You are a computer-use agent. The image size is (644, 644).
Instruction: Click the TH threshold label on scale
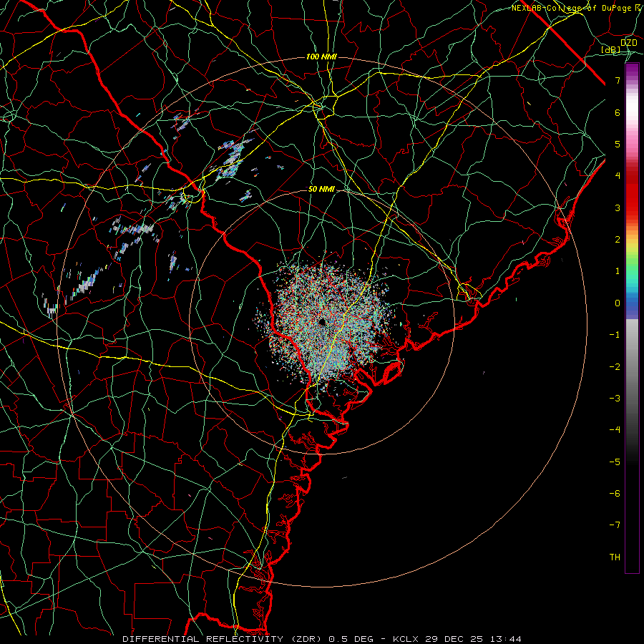point(615,557)
